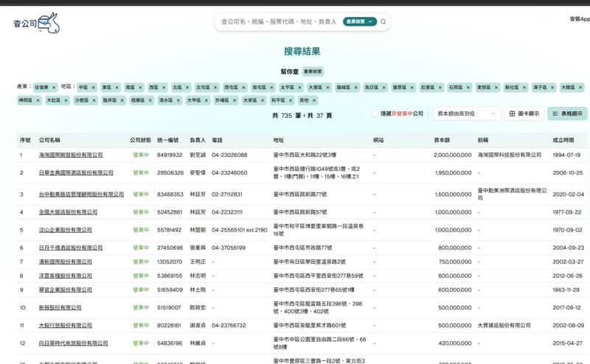The image size is (590, 364).
Task: Click the magnifier search icon
Action: click(383, 22)
